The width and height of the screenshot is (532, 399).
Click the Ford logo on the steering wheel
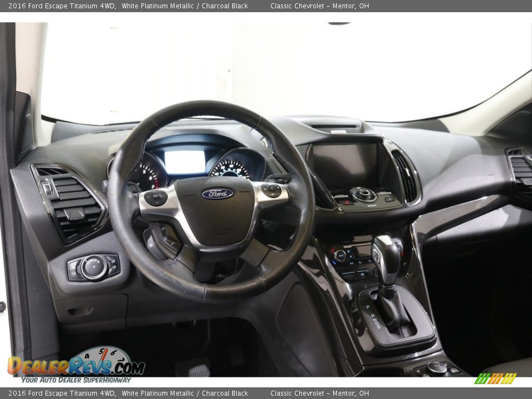217,193
